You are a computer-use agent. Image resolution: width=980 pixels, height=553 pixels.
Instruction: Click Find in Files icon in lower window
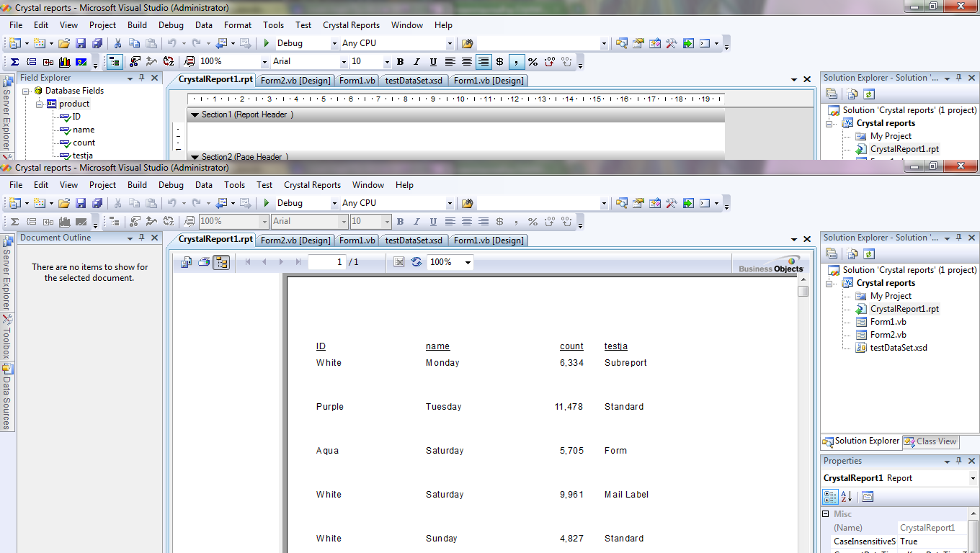(x=468, y=204)
